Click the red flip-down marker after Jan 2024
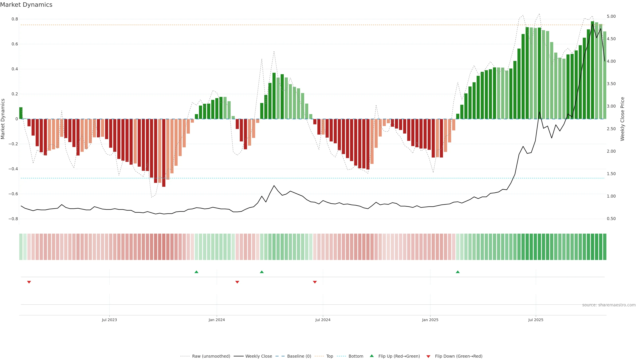 (237, 282)
